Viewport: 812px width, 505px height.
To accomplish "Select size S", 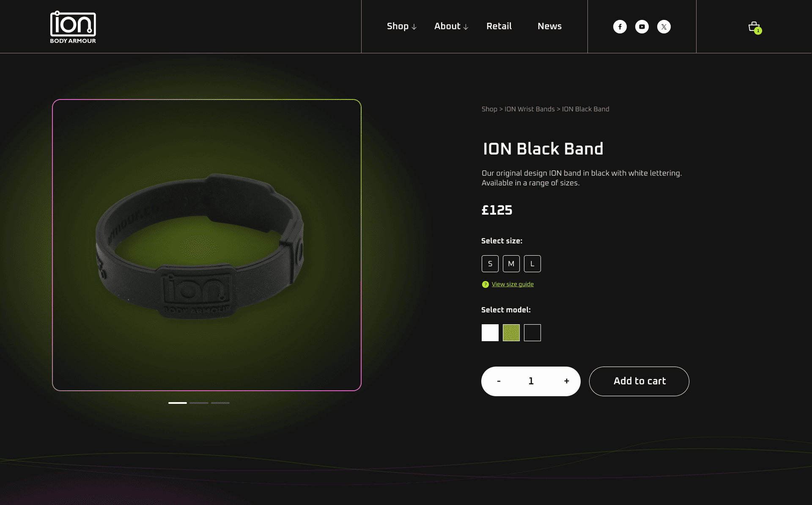I will (x=490, y=264).
